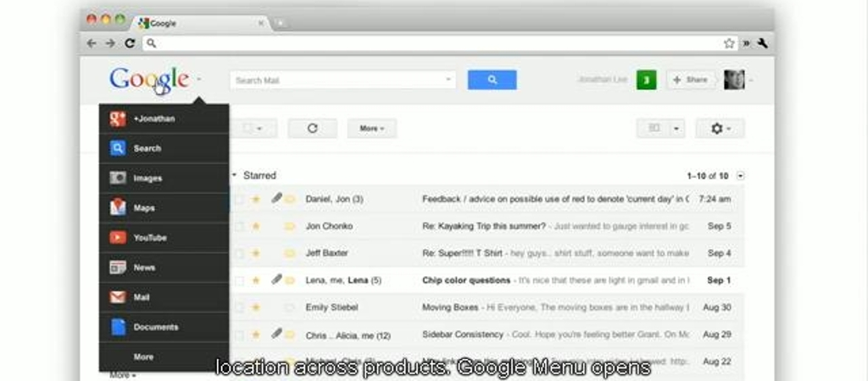The image size is (868, 381).
Task: Unstar the Chip color questions email
Action: (256, 279)
